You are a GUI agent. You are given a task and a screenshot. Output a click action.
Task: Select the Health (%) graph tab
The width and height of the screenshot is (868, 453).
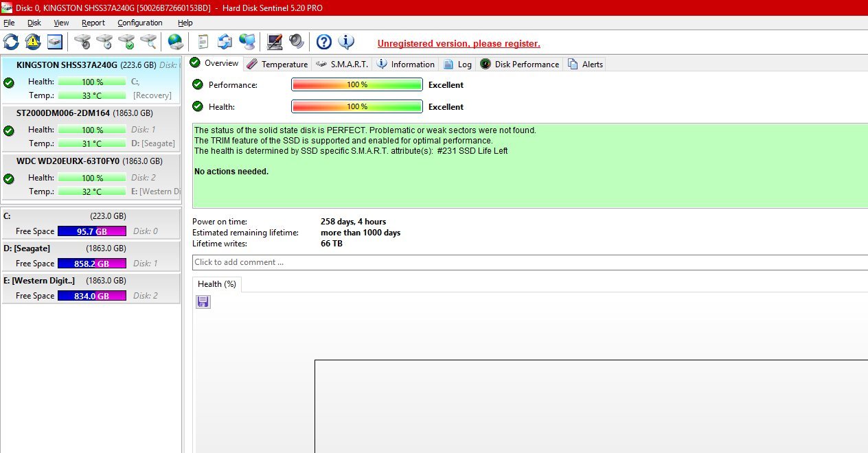tap(217, 284)
